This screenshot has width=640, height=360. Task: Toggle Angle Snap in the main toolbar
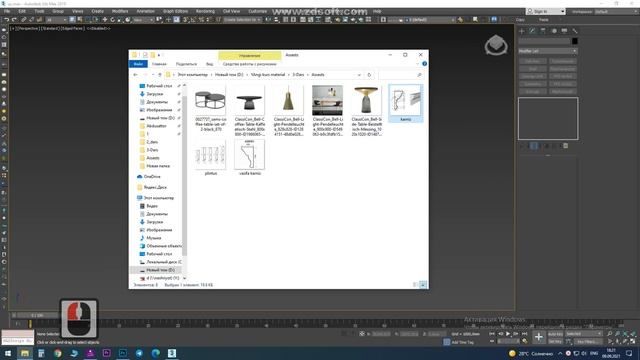[193, 20]
